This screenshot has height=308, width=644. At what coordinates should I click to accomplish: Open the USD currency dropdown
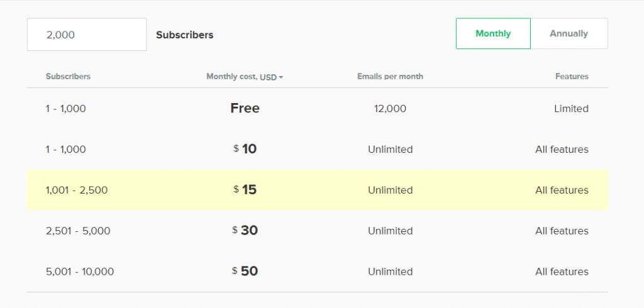(x=271, y=77)
